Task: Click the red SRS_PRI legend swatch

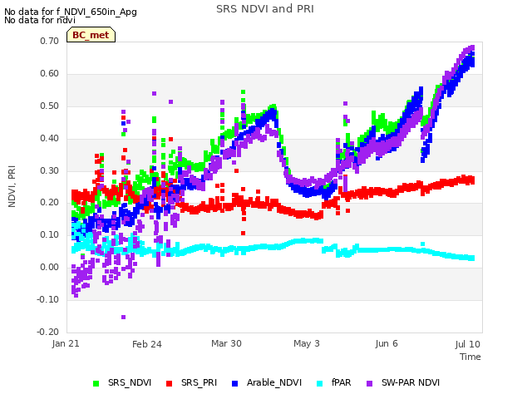Action: (169, 383)
